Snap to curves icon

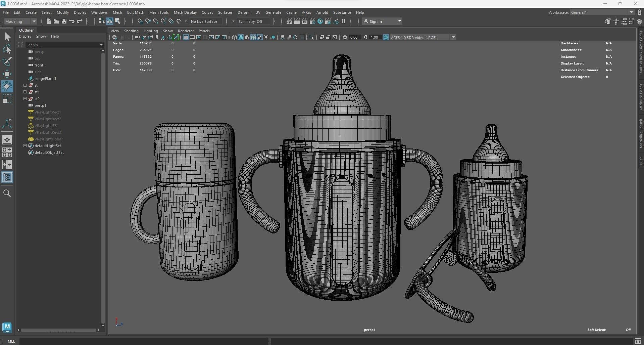pos(148,21)
